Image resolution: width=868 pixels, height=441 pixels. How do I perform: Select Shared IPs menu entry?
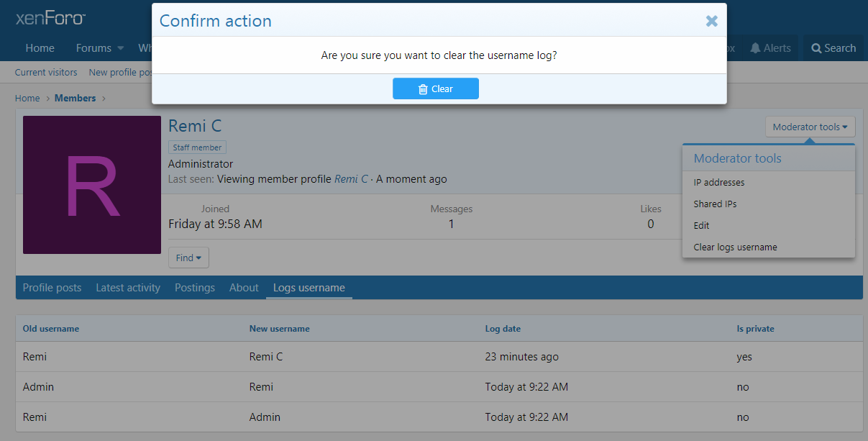pyautogui.click(x=715, y=204)
